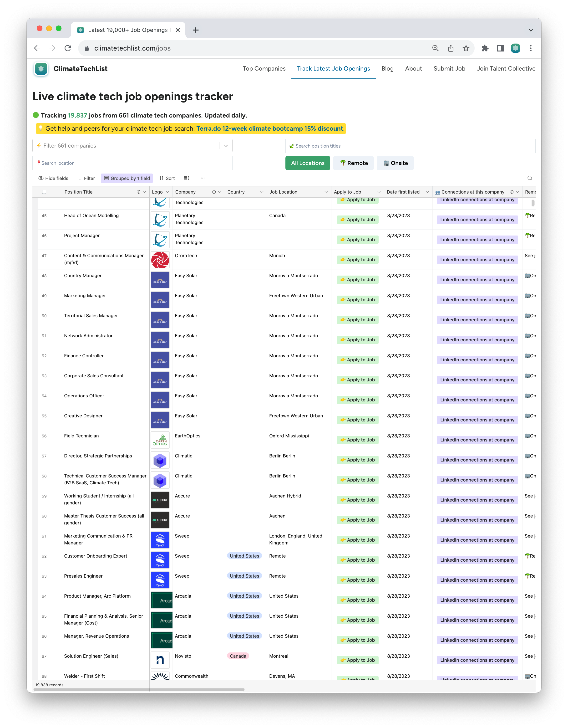Click vertical scrollbar thumb in table
The width and height of the screenshot is (568, 728).
click(x=533, y=203)
